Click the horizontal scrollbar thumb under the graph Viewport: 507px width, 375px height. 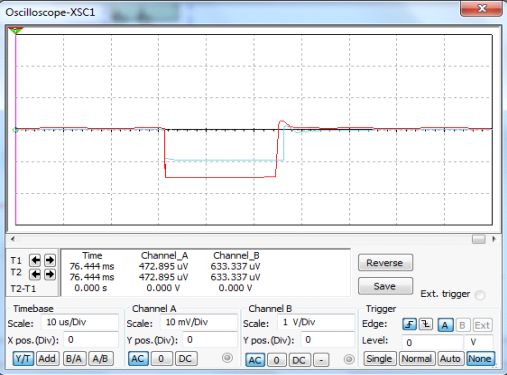tap(479, 239)
